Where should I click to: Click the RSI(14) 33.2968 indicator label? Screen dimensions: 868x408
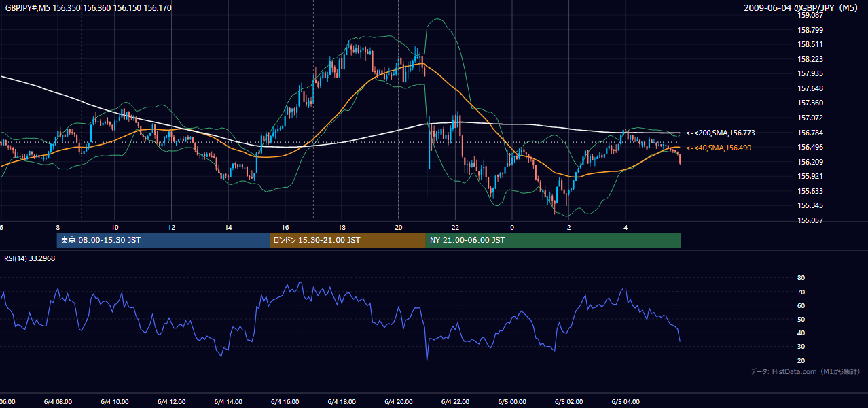click(30, 258)
